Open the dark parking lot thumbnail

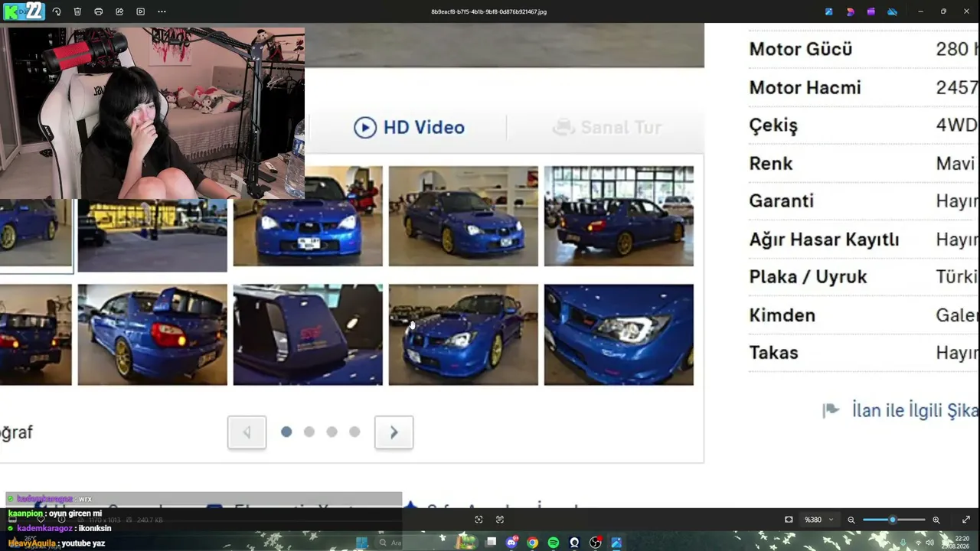tap(152, 236)
